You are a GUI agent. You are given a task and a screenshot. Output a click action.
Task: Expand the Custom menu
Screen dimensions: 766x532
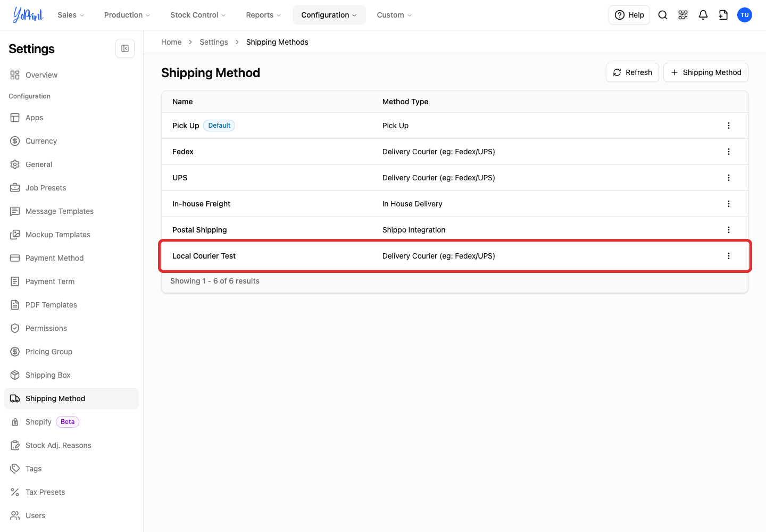394,15
